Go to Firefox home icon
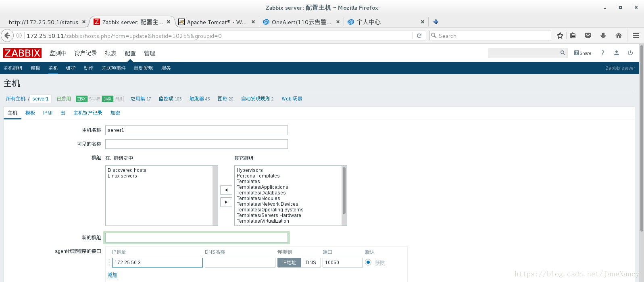The width and height of the screenshot is (644, 282). (619, 36)
